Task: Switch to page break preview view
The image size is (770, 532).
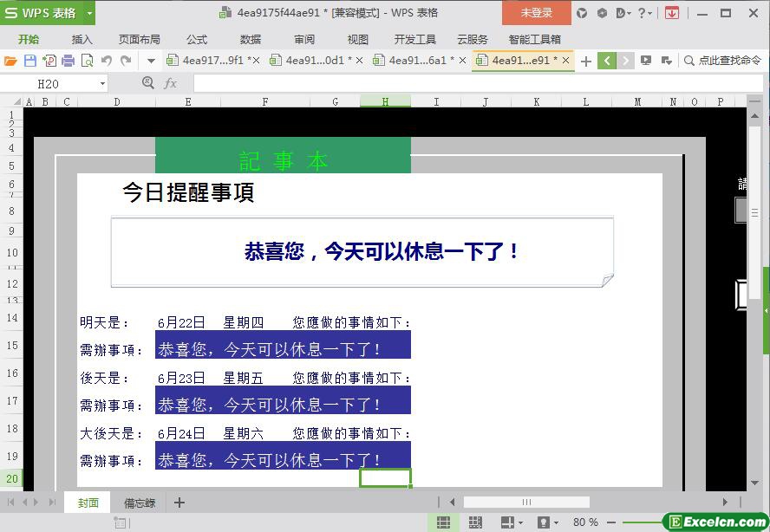Action: pos(475,522)
